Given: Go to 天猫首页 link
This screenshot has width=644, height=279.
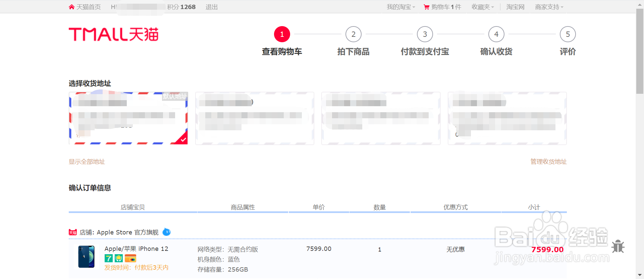Looking at the screenshot, I should (89, 7).
